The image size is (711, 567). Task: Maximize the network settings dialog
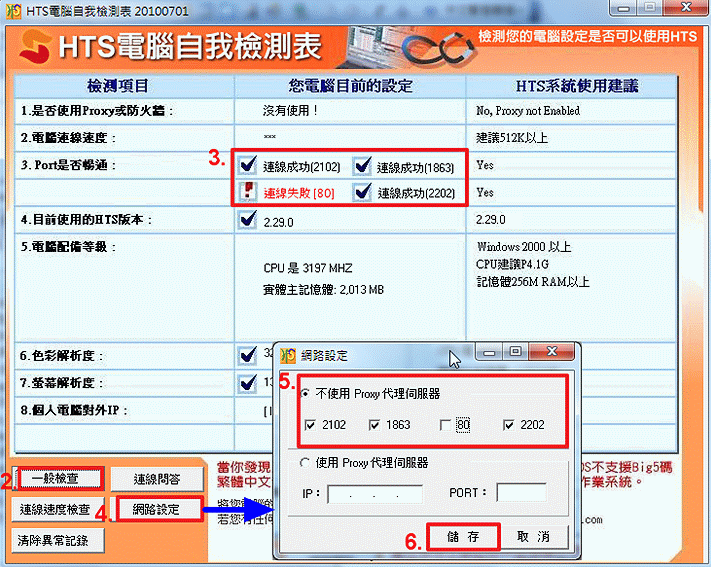coord(515,352)
